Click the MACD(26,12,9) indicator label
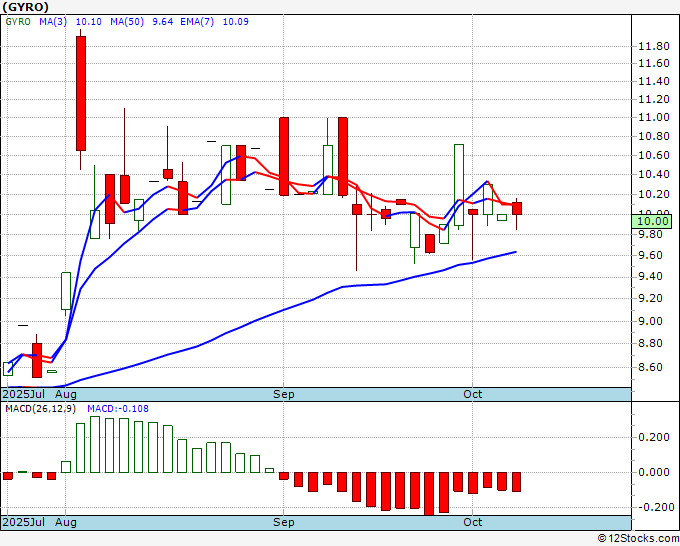Screen dimensions: 680x546 point(41,409)
